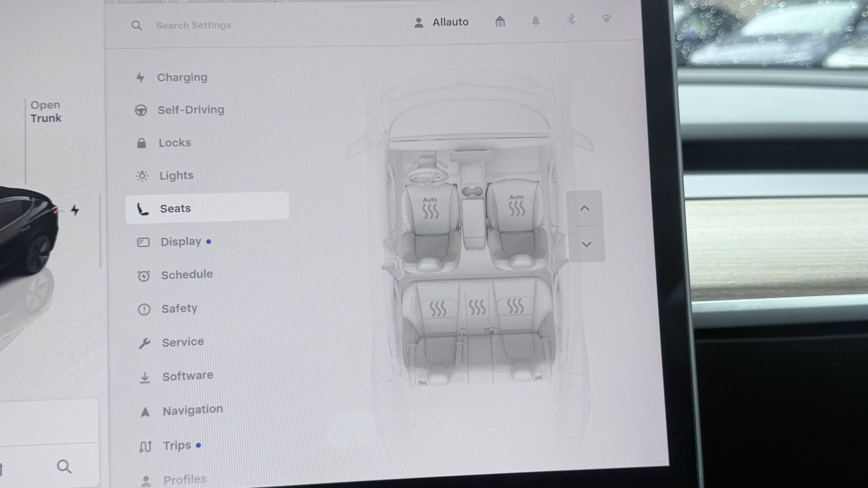
Task: Click the Locks padlock icon
Action: (141, 143)
